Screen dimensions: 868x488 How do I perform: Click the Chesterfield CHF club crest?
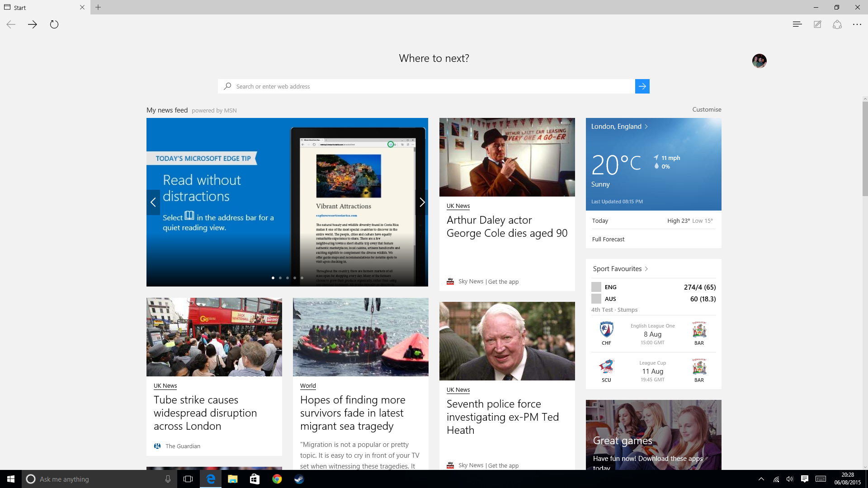point(606,330)
